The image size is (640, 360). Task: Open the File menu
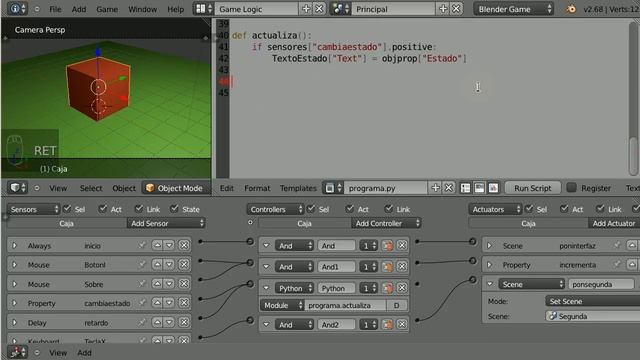click(55, 9)
